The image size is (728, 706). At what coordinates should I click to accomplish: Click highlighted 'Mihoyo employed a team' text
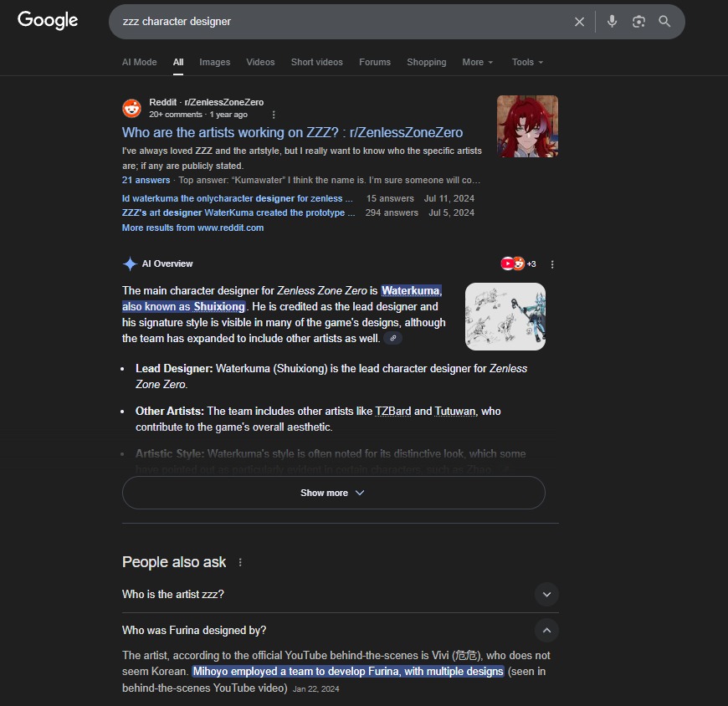tap(348, 672)
